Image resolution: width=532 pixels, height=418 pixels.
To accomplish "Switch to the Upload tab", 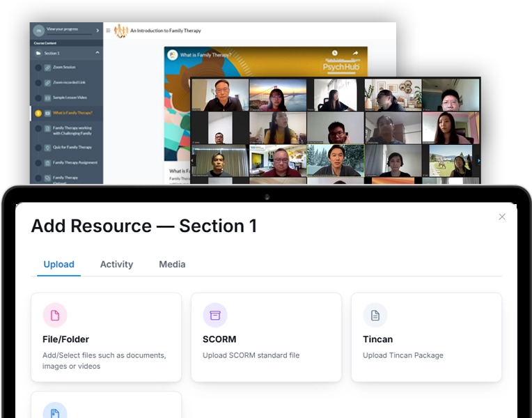I will [x=58, y=265].
